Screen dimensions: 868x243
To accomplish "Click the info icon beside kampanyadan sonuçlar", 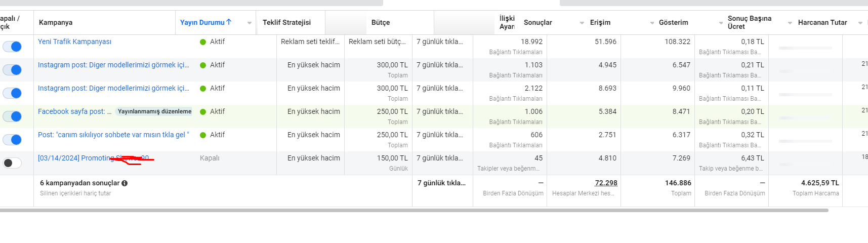I will coord(125,183).
